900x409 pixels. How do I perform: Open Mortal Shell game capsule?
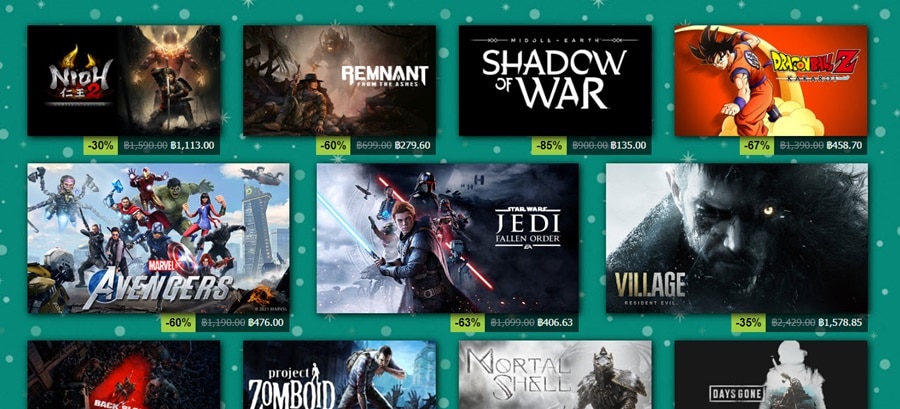[555, 375]
